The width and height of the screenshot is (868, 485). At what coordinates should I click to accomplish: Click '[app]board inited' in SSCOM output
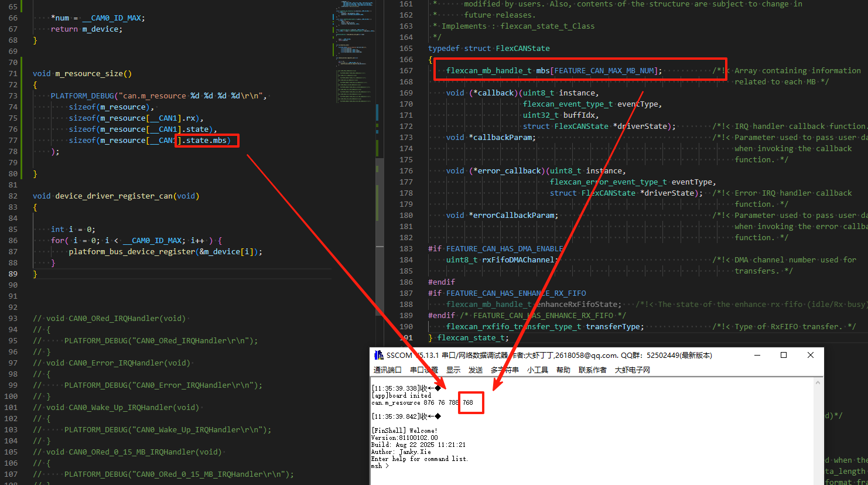(401, 395)
